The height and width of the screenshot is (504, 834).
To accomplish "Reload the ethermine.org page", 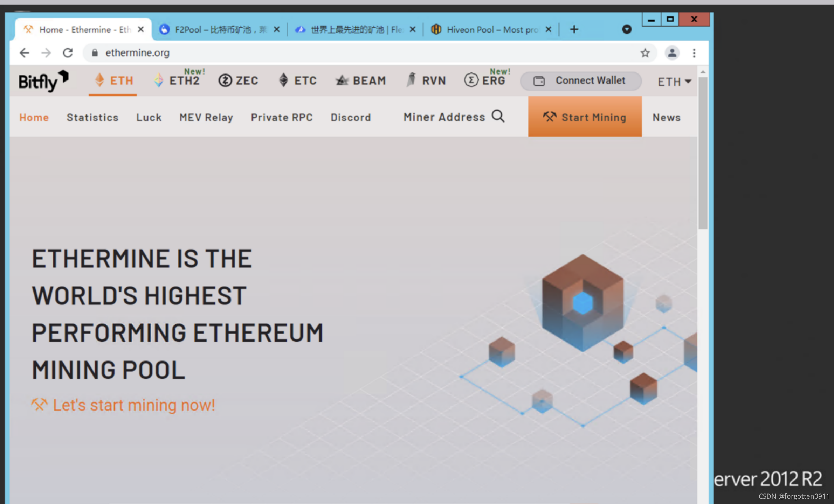I will (x=68, y=53).
